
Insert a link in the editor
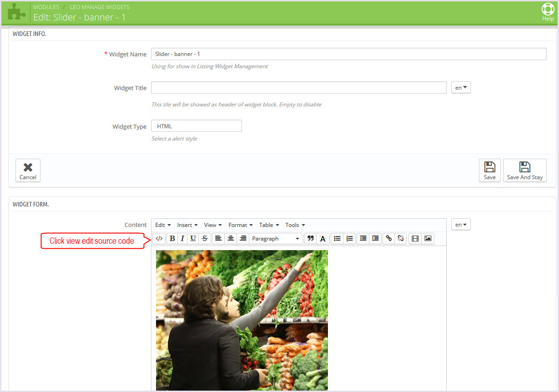click(x=389, y=238)
